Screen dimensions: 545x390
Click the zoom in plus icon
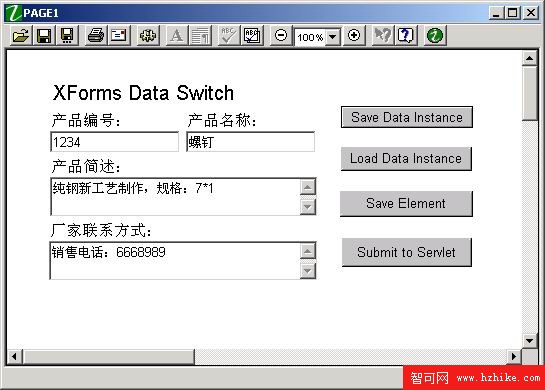click(x=354, y=35)
